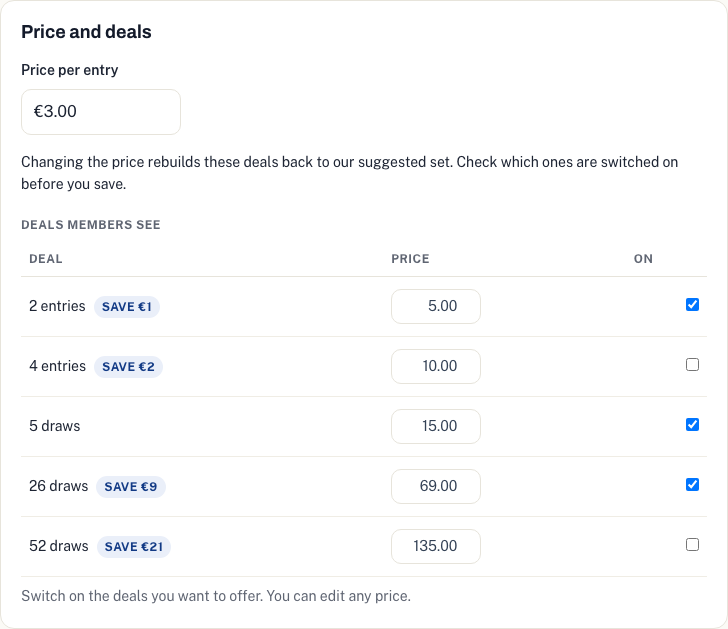The width and height of the screenshot is (728, 629).
Task: Edit the 4 entries price 10.00
Action: 436,366
